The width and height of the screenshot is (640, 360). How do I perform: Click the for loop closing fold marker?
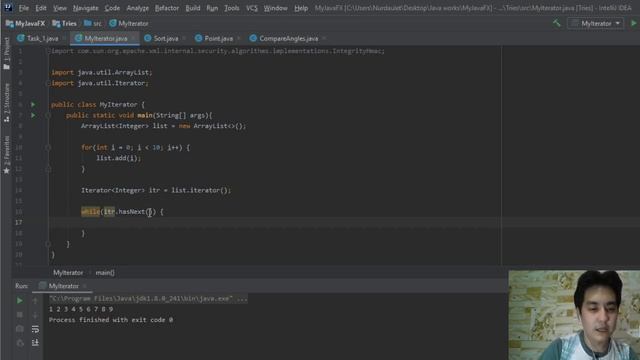click(48, 169)
